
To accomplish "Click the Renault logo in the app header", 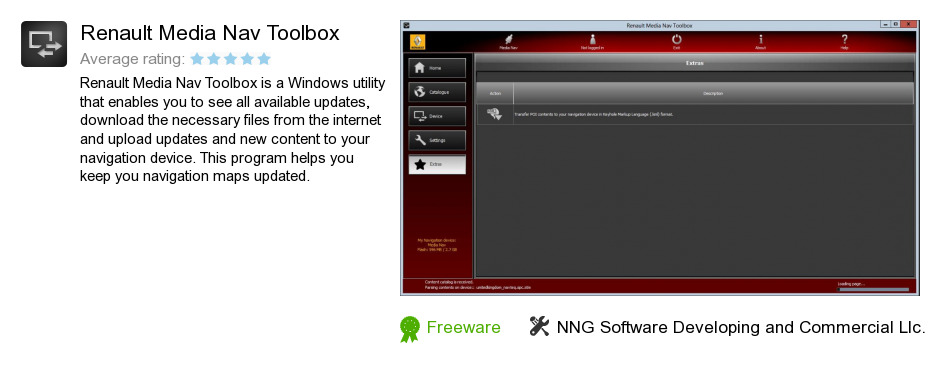I will click(418, 41).
